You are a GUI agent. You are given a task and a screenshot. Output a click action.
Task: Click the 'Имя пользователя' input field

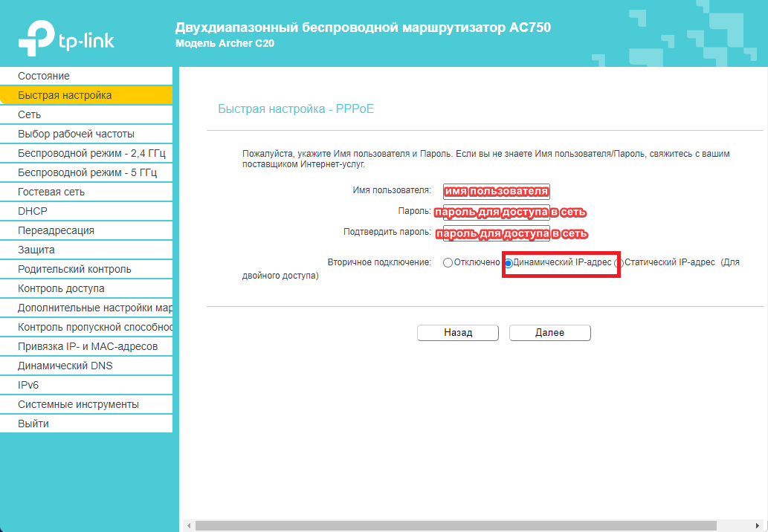coord(496,192)
